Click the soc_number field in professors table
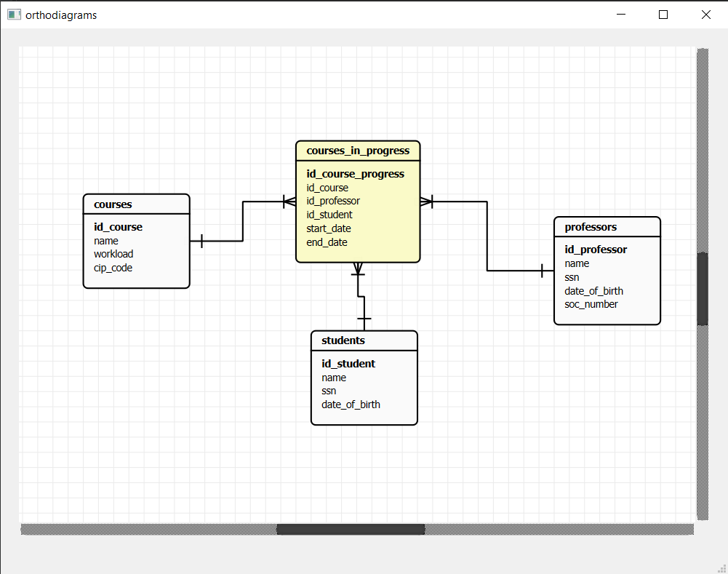 pyautogui.click(x=591, y=304)
